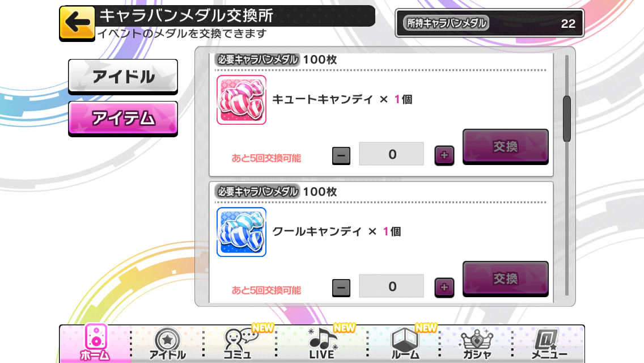The image size is (644, 363).
Task: Open the LIVE music note icon
Action: [321, 344]
